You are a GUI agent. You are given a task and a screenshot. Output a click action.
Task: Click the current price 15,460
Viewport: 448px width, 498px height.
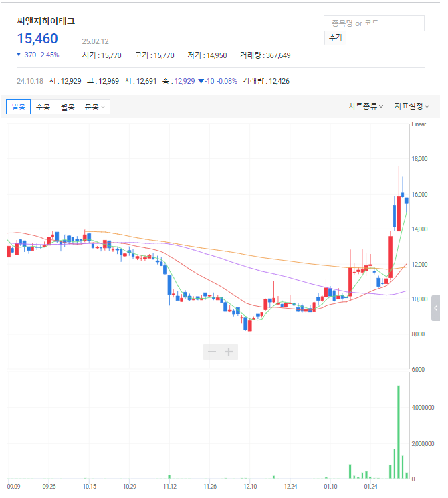coord(37,39)
